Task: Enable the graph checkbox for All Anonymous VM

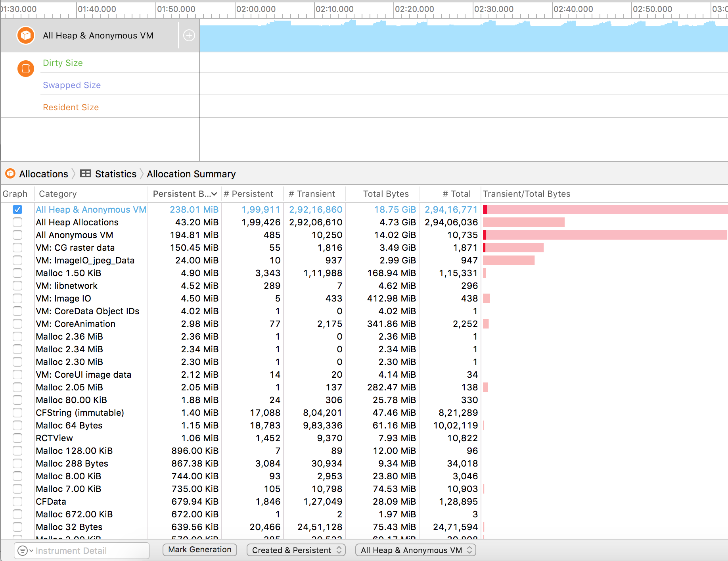Action: [x=17, y=235]
